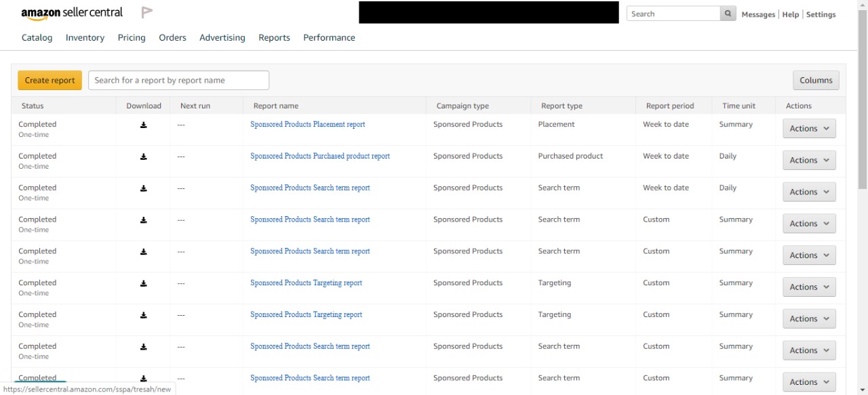Go to Messages in the header
Screen dimensions: 868x395
click(758, 14)
